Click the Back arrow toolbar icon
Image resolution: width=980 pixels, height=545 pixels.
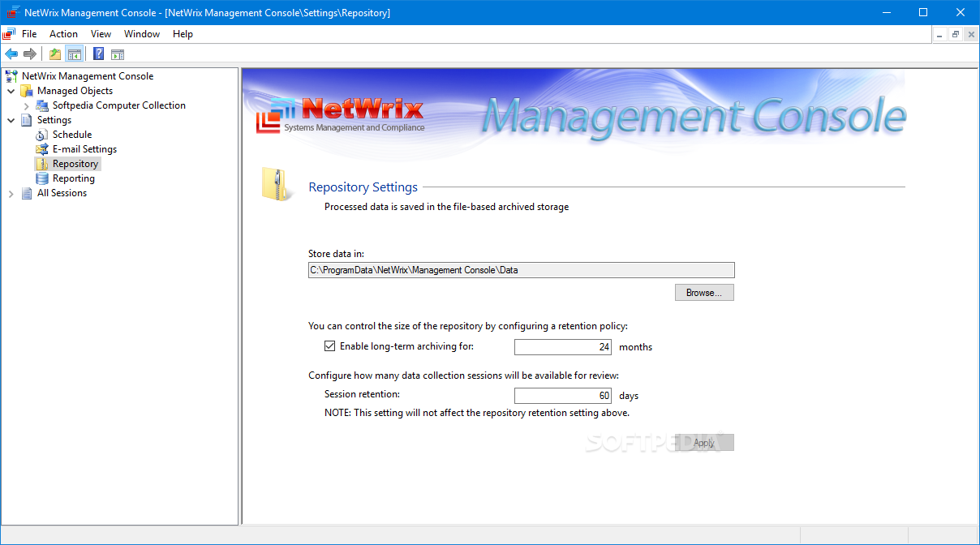11,54
